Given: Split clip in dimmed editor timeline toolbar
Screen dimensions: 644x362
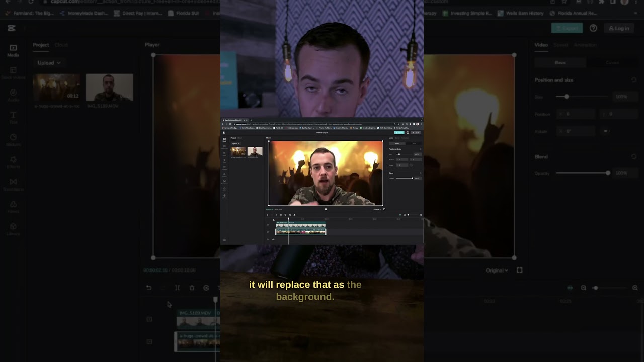Looking at the screenshot, I should (177, 288).
